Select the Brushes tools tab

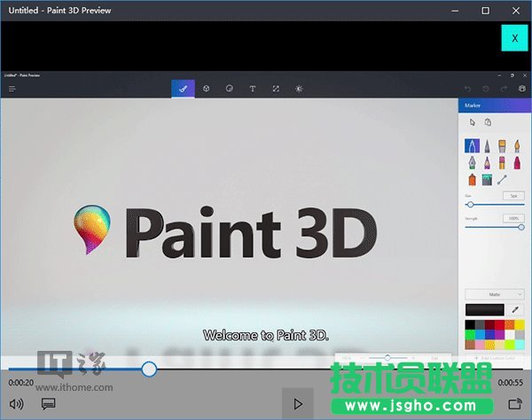click(183, 89)
